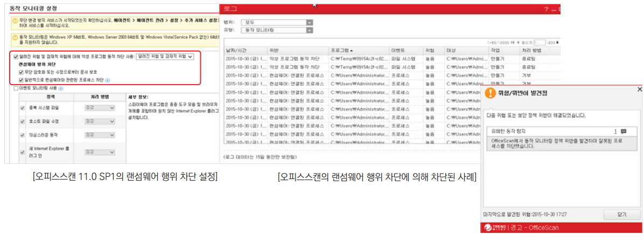Open the action dropdown for 의심스러운 동작
644x241 pixels.
(x=100, y=135)
